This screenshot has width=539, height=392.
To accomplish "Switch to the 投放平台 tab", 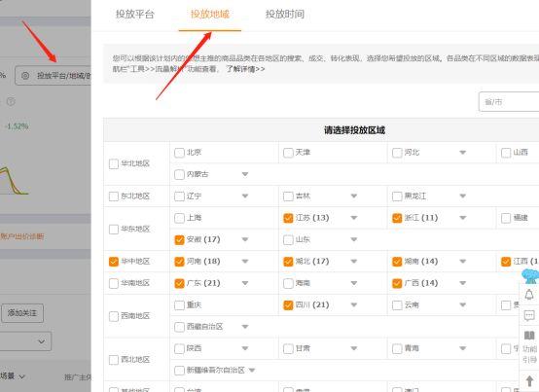I will coord(134,14).
